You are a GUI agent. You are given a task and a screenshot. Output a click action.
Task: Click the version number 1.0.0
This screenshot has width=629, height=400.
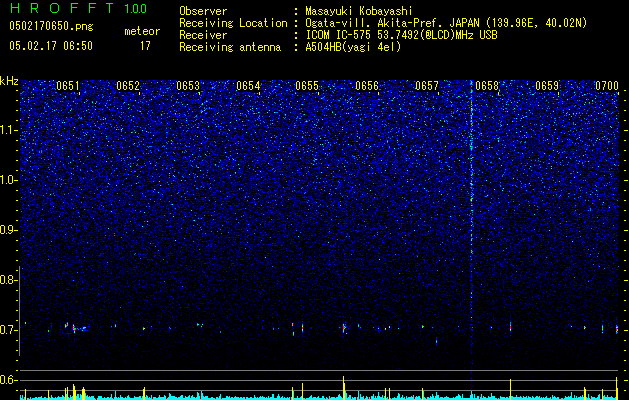[x=135, y=9]
